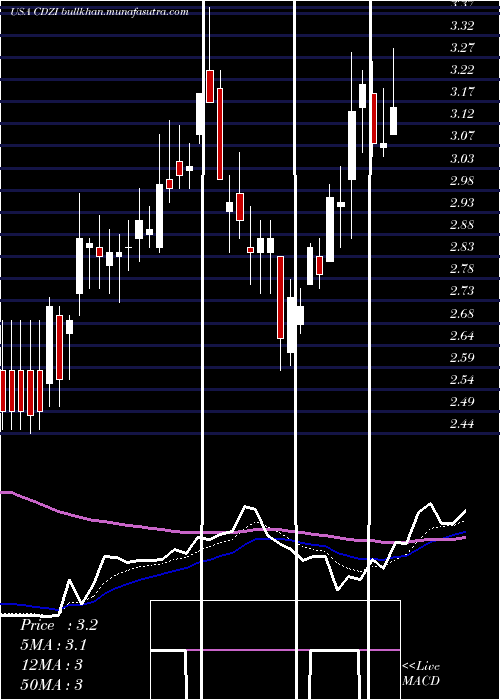Click the 2.98 price axis label
500x700 pixels.
pos(462,181)
